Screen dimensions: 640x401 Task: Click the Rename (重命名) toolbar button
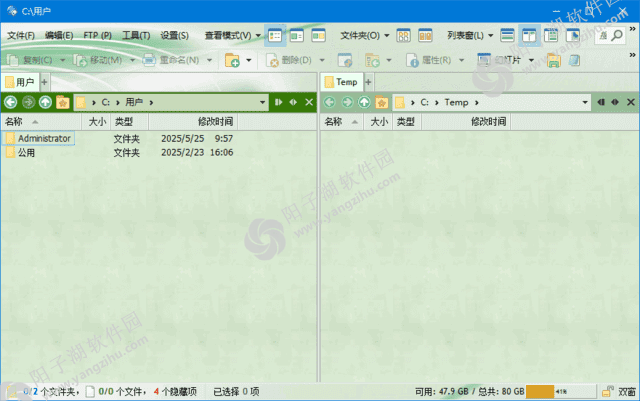click(x=171, y=60)
